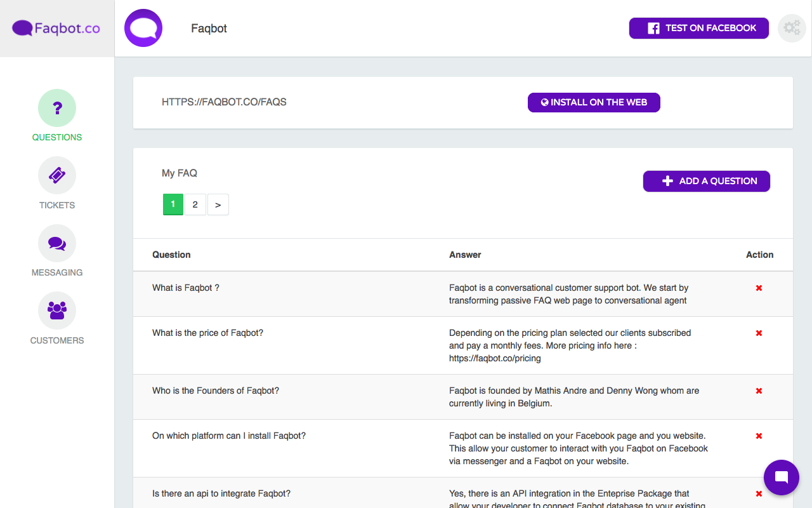Select "What is the price of Faqbot?" text
Viewport: 812px width, 508px height.
point(207,333)
